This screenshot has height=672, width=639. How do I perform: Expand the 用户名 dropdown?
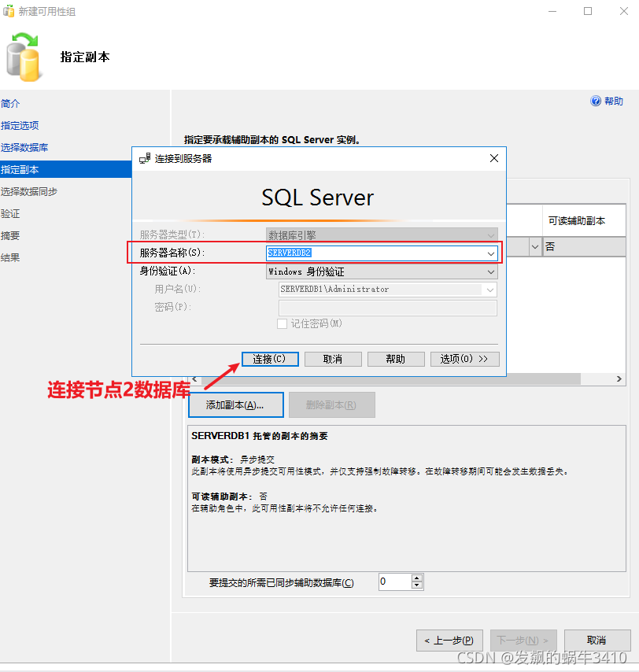tap(490, 290)
